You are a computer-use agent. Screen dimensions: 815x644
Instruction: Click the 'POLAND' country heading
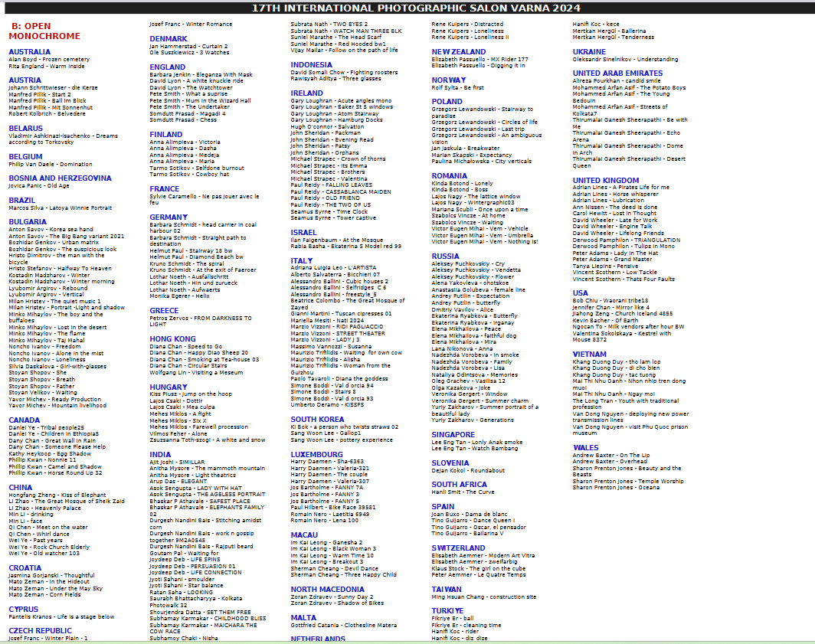click(447, 102)
